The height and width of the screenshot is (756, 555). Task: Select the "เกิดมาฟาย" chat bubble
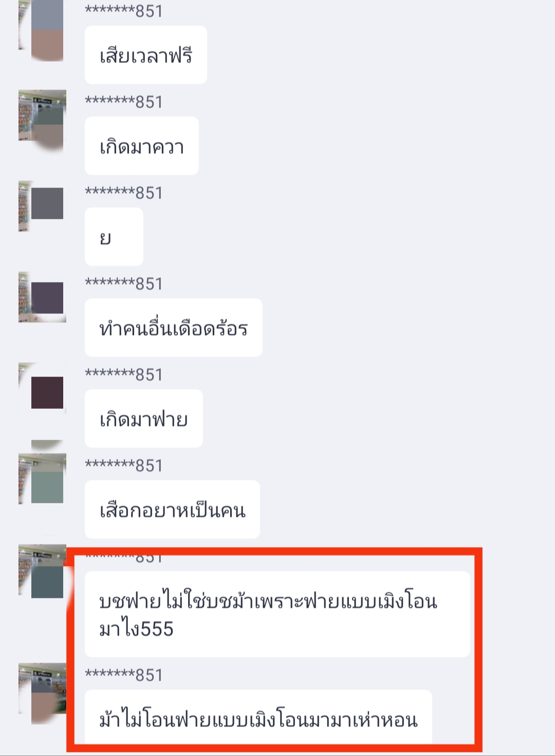[144, 419]
